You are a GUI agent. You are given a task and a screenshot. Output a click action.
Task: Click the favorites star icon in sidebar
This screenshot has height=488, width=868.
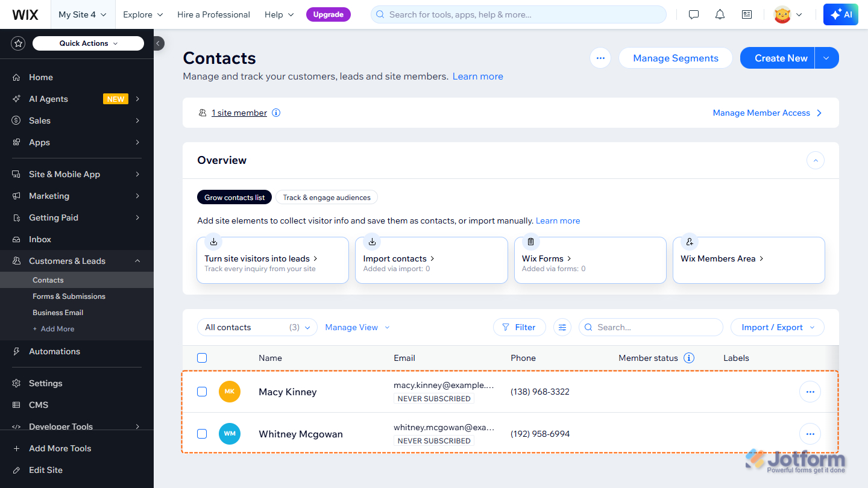[19, 43]
